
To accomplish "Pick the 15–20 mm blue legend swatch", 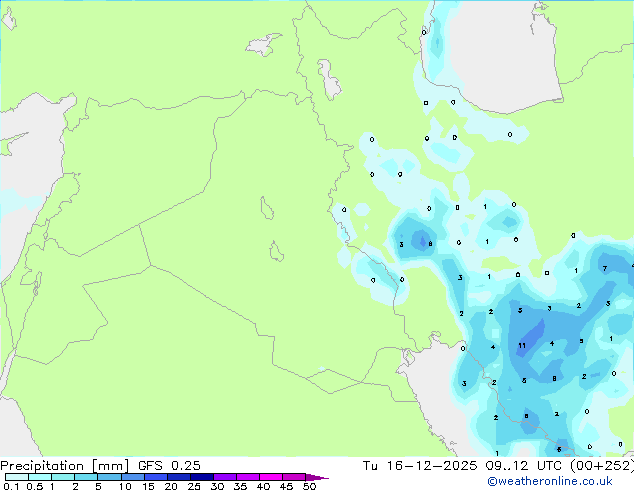I will coord(156,477).
